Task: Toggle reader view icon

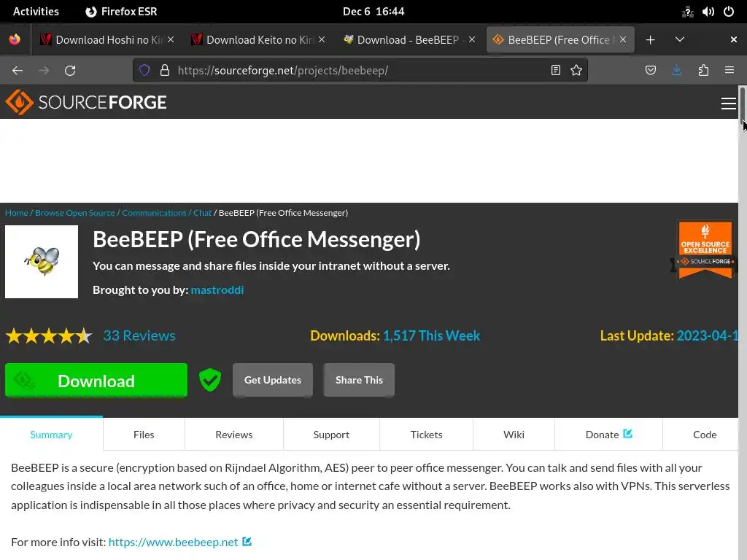Action: point(555,71)
